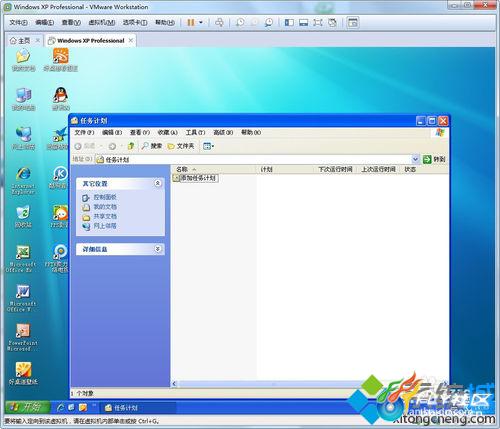This screenshot has height=429, width=500.
Task: Expand the address bar dropdown arrow
Action: click(x=415, y=159)
